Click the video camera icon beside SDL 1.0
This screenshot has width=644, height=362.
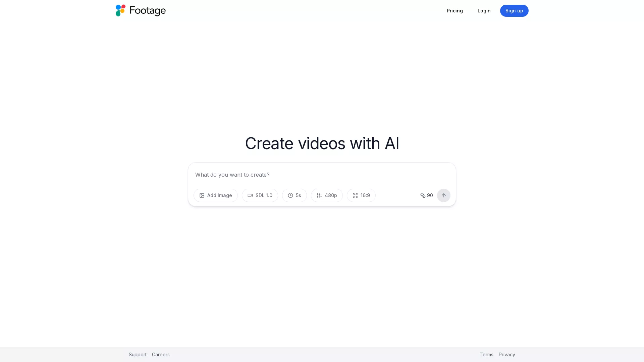[x=250, y=195]
